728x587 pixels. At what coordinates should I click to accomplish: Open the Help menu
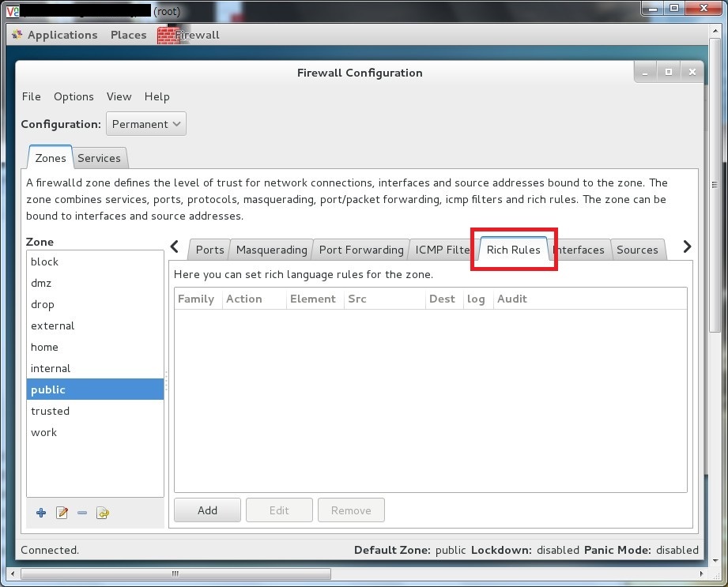click(x=157, y=96)
